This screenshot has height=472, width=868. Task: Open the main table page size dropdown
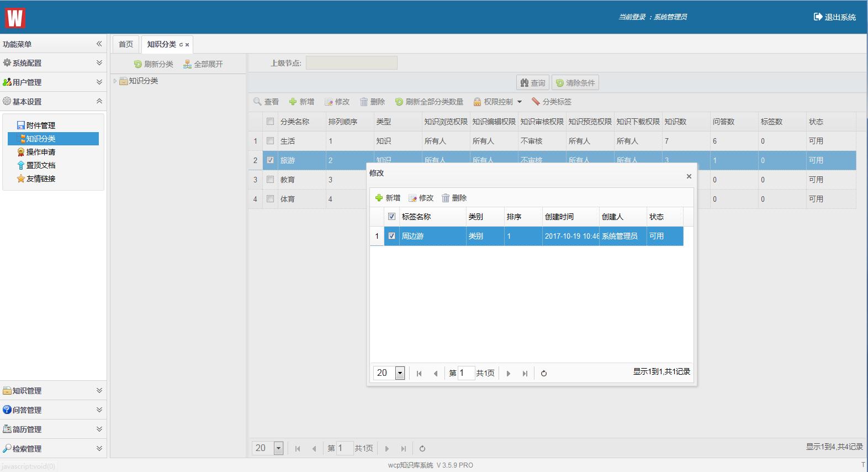pyautogui.click(x=278, y=448)
